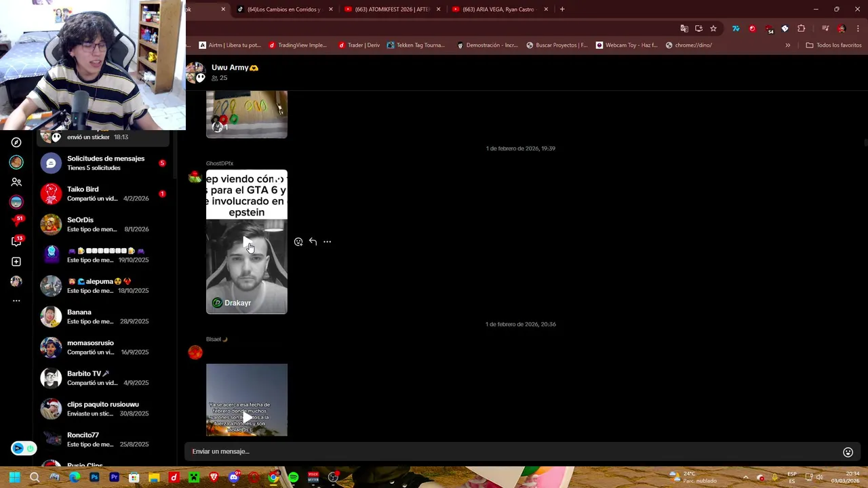Image resolution: width=868 pixels, height=488 pixels.
Task: Open Windows Start menu
Action: 14,478
